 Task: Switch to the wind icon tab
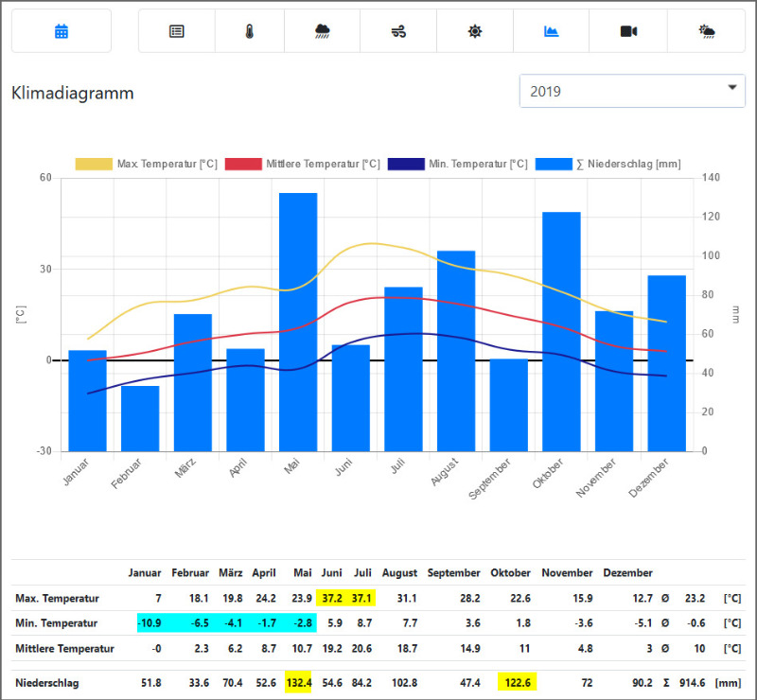pyautogui.click(x=398, y=31)
